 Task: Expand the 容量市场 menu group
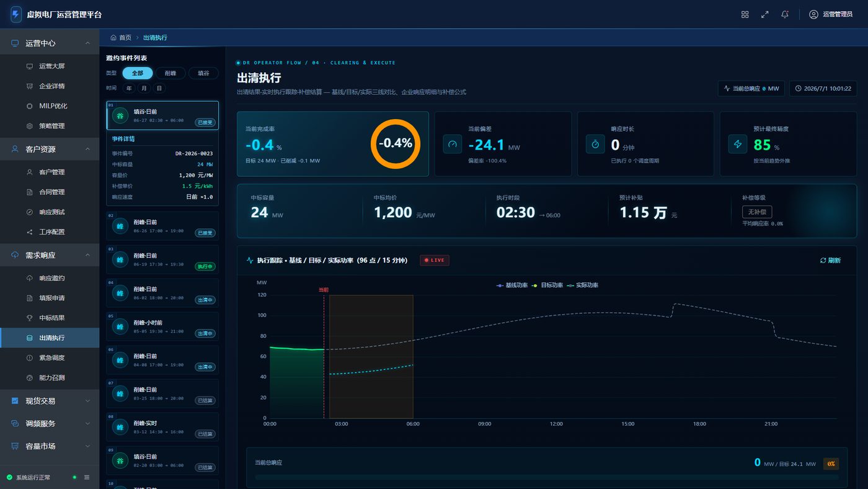coord(50,446)
